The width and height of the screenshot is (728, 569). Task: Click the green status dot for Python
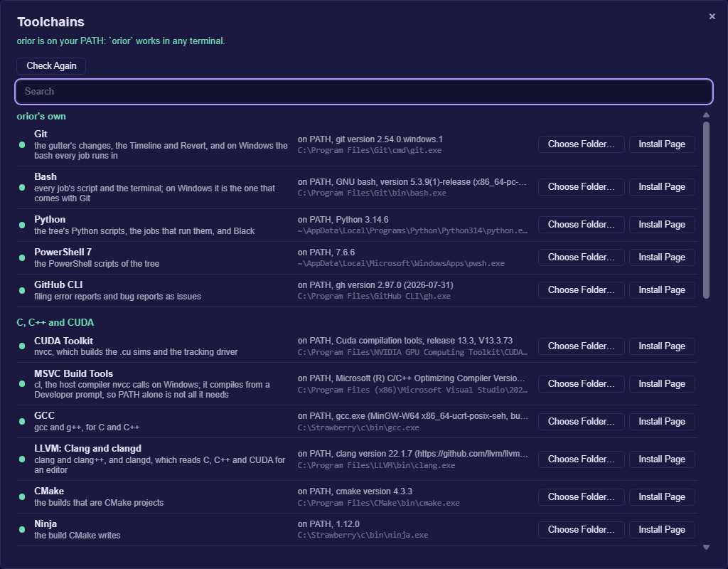point(22,225)
